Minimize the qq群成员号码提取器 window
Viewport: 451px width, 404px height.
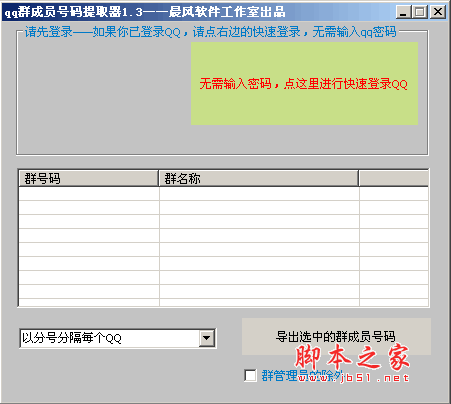pyautogui.click(x=403, y=12)
